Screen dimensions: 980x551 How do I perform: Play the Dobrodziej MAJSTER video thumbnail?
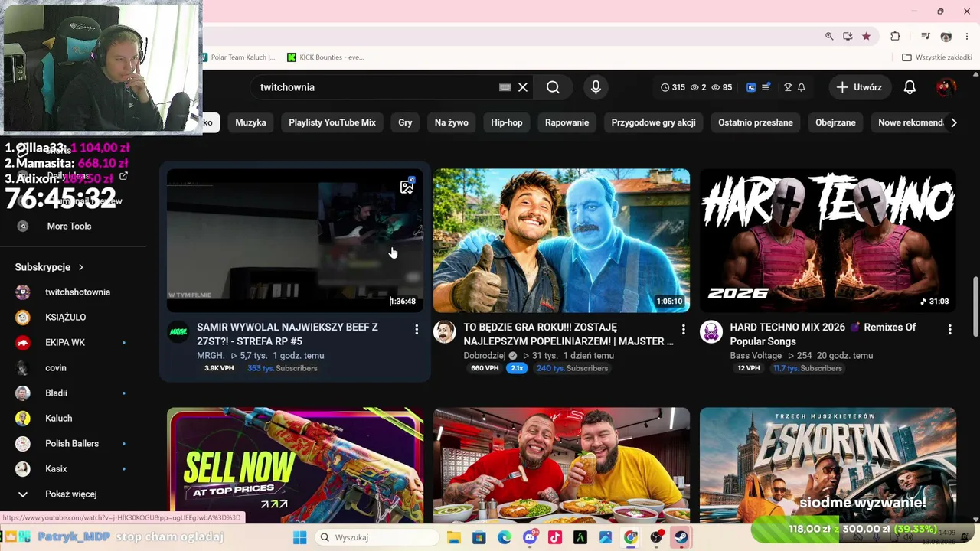pos(561,240)
